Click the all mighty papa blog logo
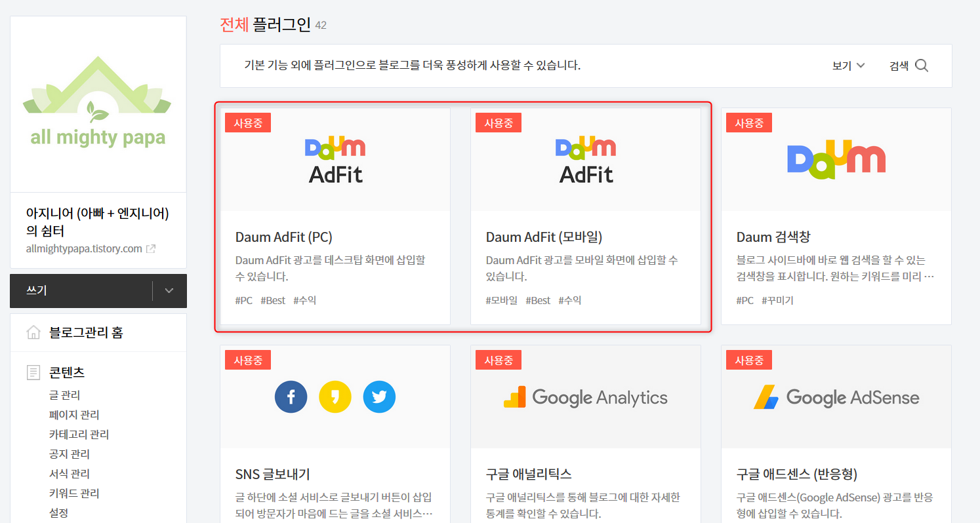Image resolution: width=980 pixels, height=523 pixels. [x=98, y=103]
